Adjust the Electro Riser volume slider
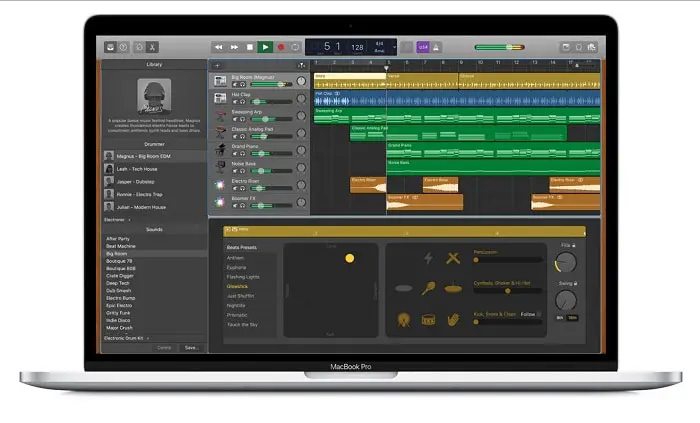 (x=271, y=188)
